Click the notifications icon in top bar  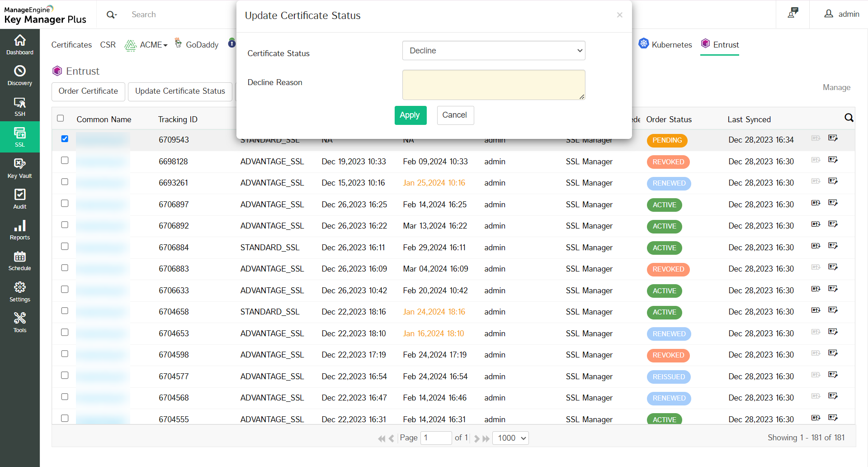tap(793, 13)
